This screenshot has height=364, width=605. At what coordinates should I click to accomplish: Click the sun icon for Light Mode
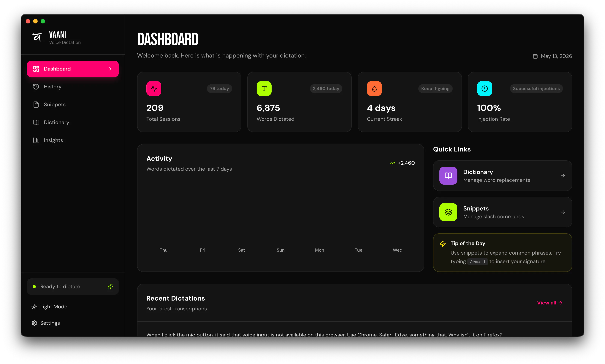click(x=34, y=307)
